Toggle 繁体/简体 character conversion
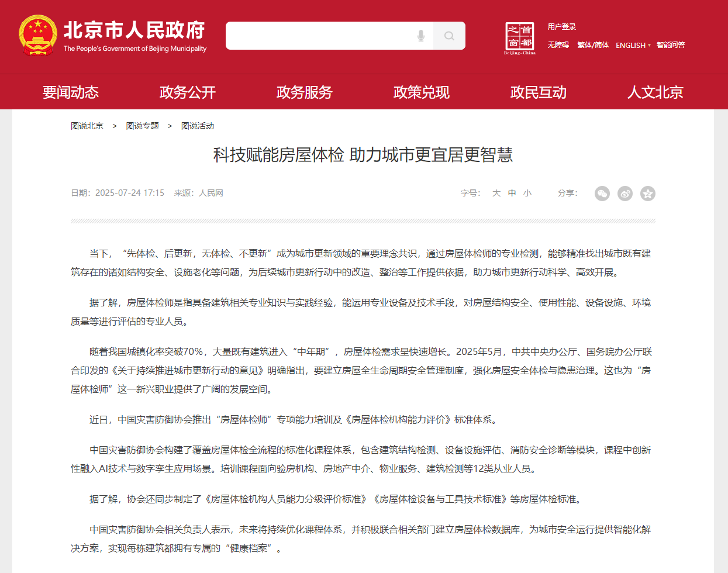 tap(592, 45)
